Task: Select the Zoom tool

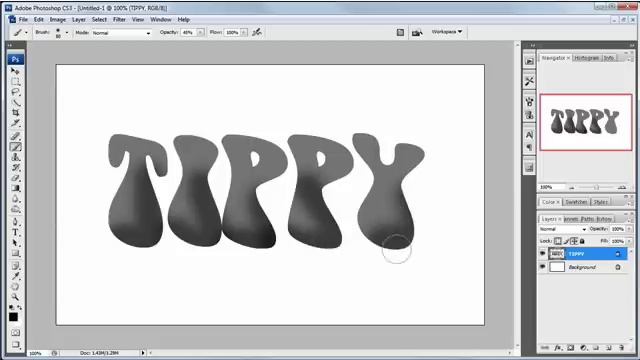Action: [x=15, y=297]
